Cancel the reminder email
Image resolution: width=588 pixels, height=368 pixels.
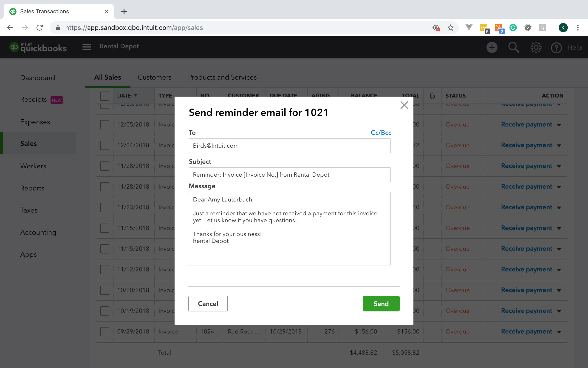208,304
